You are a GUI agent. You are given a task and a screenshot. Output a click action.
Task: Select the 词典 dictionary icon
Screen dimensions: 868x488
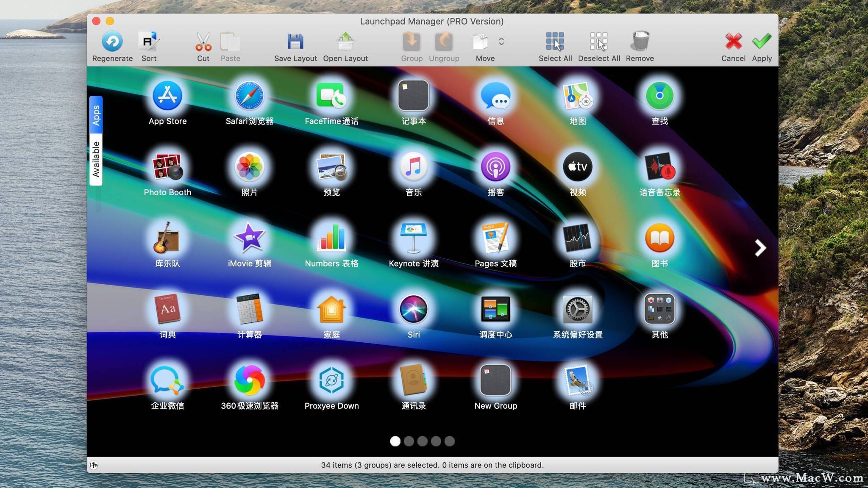pyautogui.click(x=167, y=309)
